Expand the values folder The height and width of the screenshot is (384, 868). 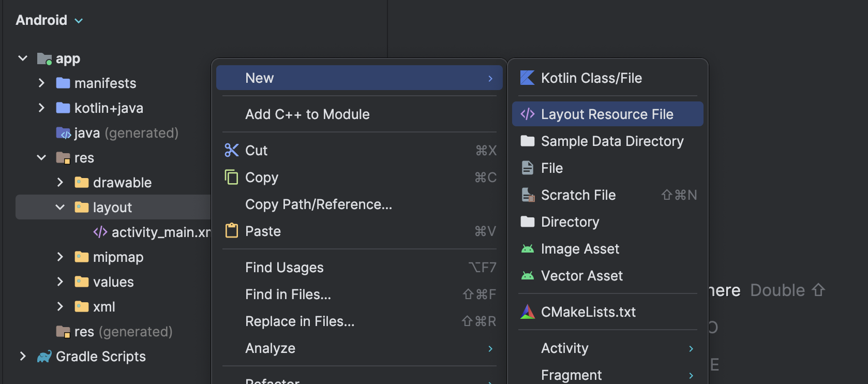pyautogui.click(x=60, y=282)
